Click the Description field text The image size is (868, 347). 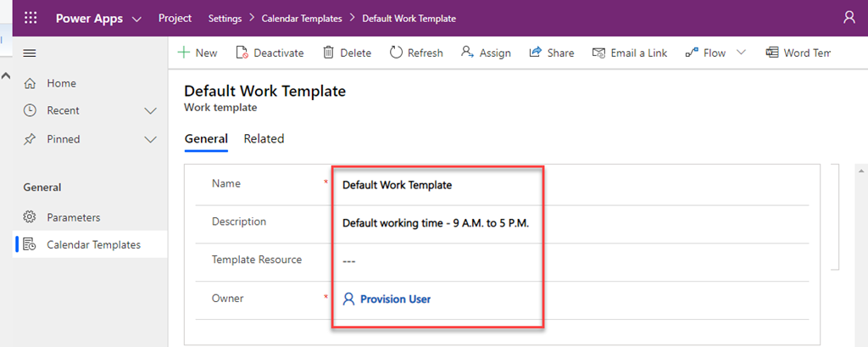tap(441, 222)
